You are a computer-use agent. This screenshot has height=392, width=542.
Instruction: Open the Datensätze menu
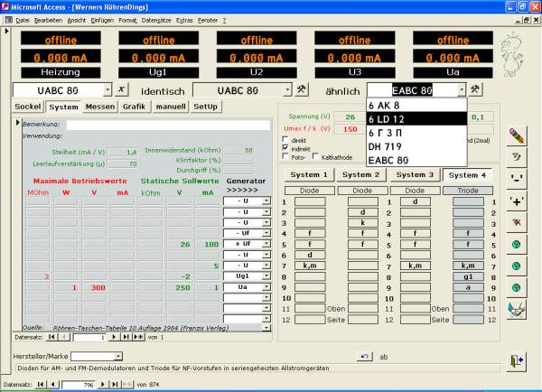pos(156,21)
